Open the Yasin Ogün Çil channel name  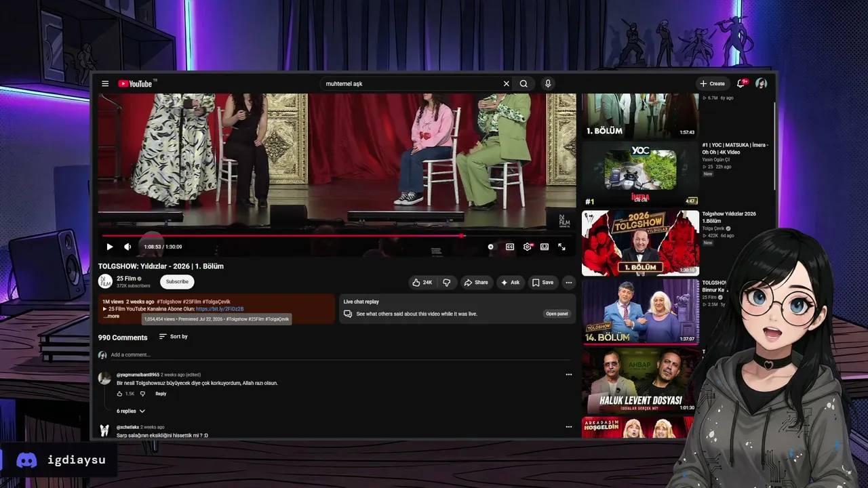point(717,159)
